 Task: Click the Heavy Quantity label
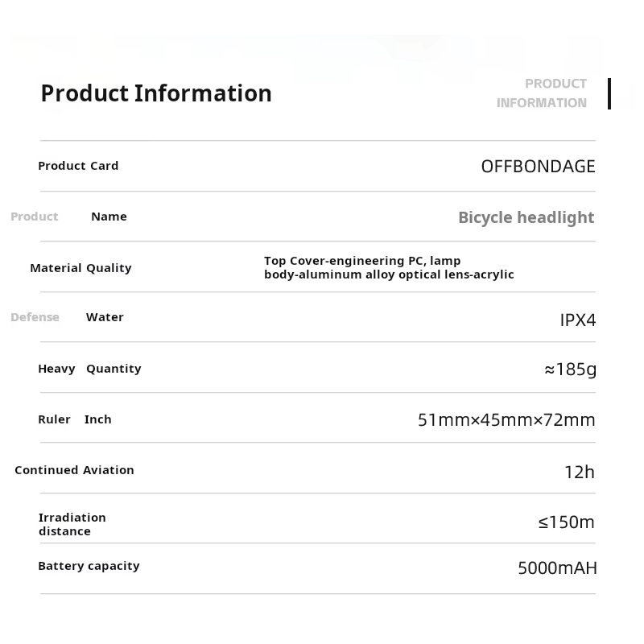click(89, 369)
